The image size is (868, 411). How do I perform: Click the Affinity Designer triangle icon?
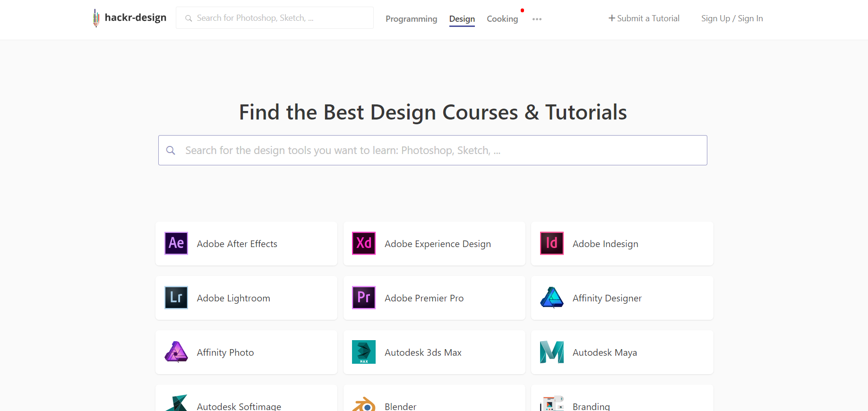click(x=552, y=298)
